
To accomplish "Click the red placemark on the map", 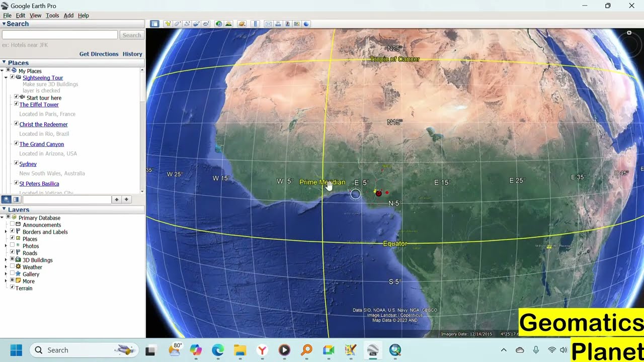I will pyautogui.click(x=379, y=193).
